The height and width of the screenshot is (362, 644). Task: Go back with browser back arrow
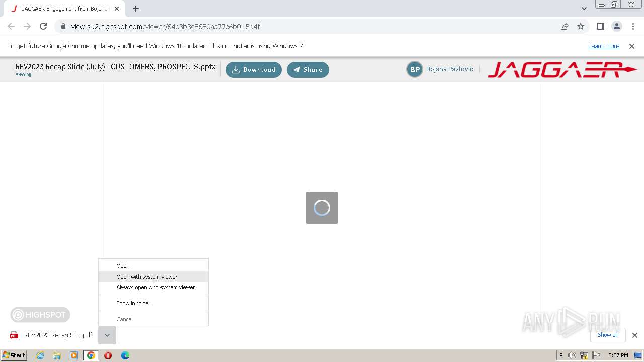click(x=11, y=26)
